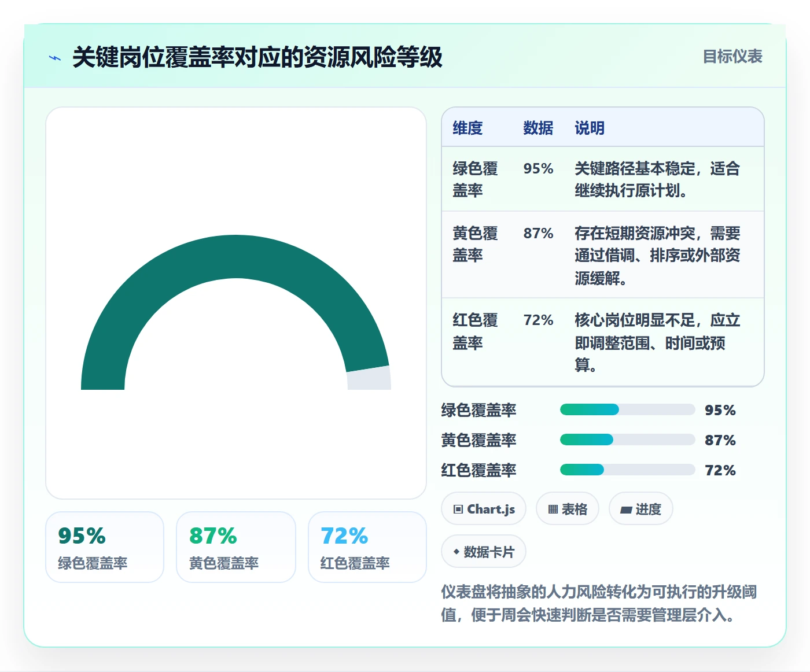Image resolution: width=810 pixels, height=672 pixels.
Task: Click the 绿色覆盖率 progress bar
Action: coord(627,410)
